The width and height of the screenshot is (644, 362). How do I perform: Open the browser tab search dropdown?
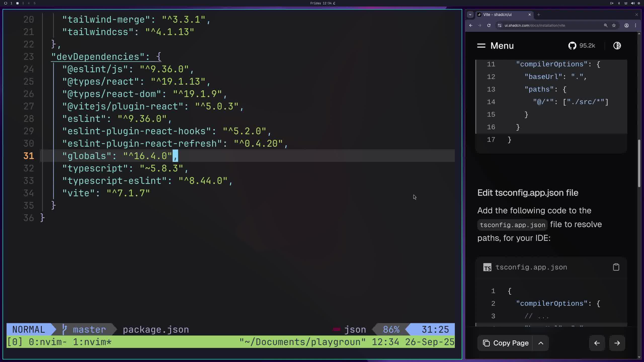[470, 15]
